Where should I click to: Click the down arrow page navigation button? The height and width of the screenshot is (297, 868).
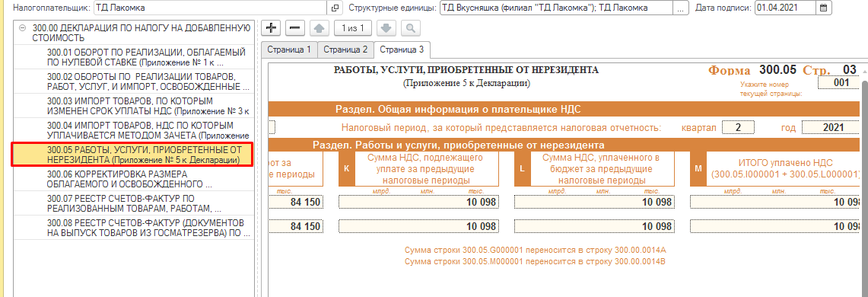387,27
